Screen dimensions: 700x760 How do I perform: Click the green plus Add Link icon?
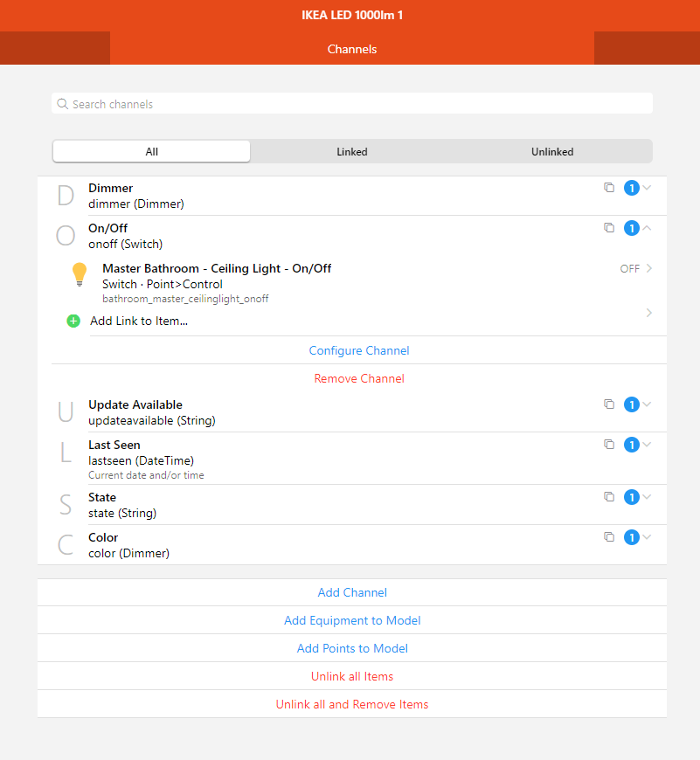pos(73,321)
